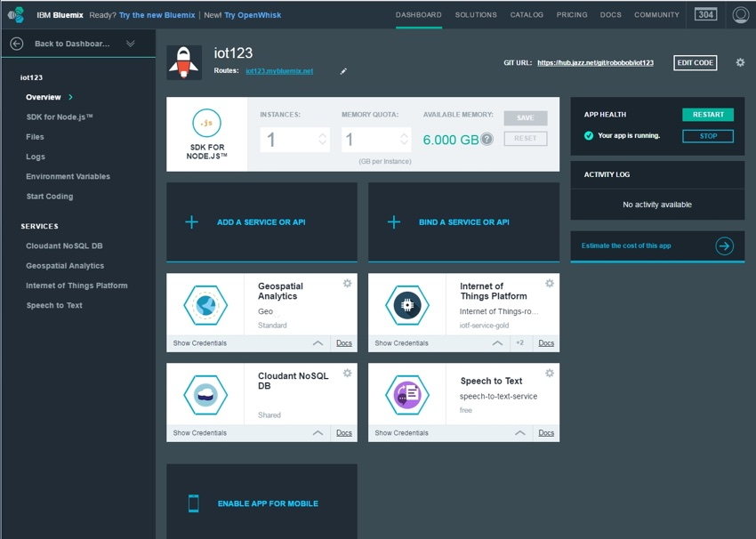The image size is (756, 539).
Task: Click Internet of Things Platform hexagon icon
Action: [407, 305]
